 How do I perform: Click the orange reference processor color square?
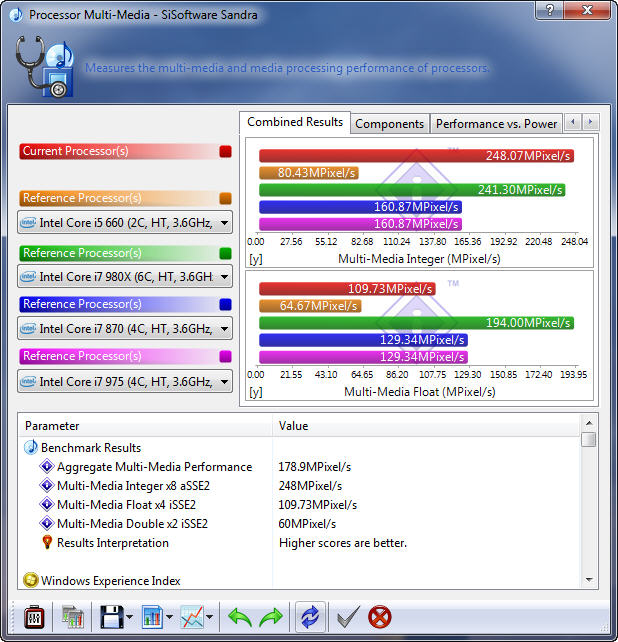[x=225, y=198]
